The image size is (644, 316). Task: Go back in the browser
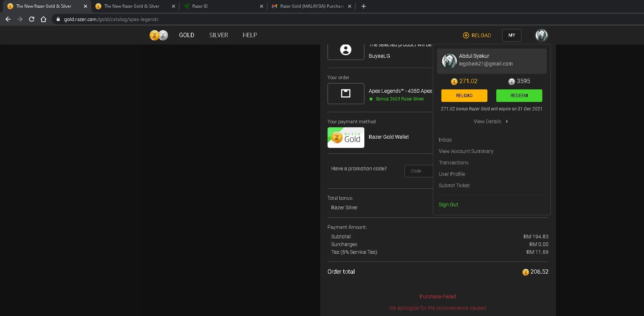(8, 19)
